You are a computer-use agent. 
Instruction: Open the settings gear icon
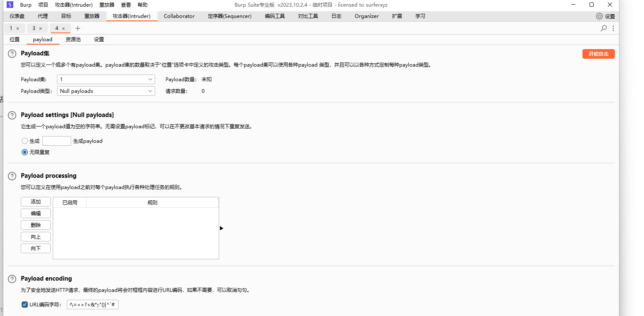point(599,16)
